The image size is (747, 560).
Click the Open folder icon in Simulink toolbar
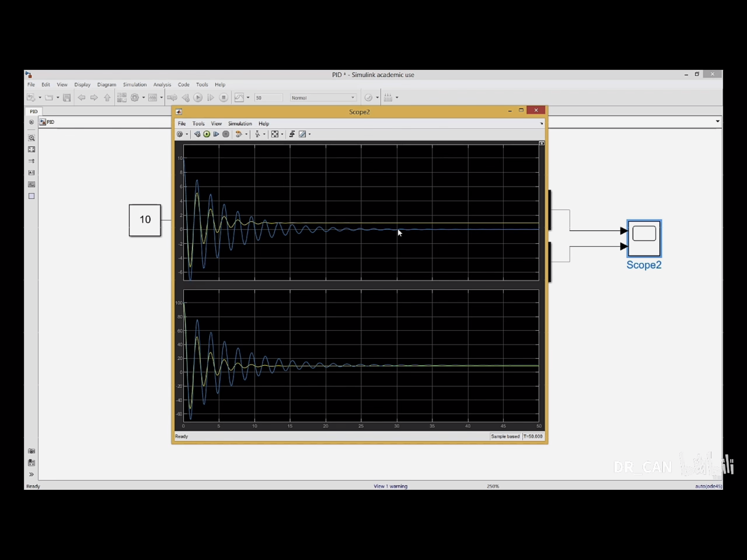coord(49,98)
